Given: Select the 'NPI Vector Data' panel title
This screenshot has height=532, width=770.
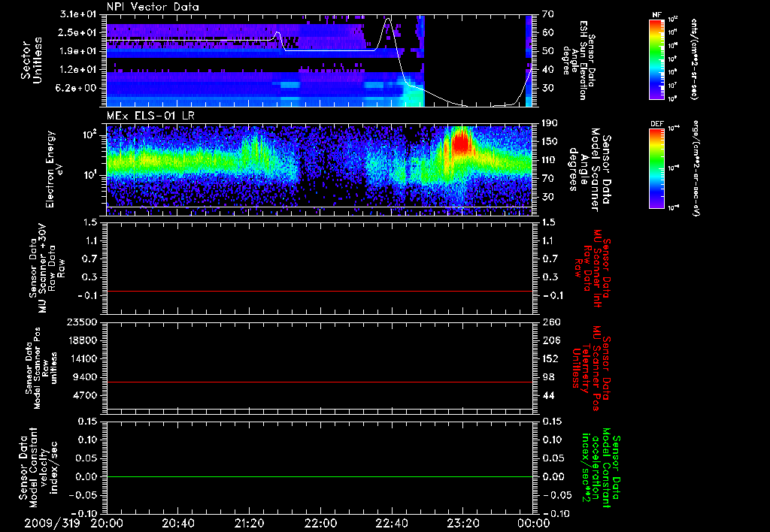Looking at the screenshot, I should (x=153, y=7).
